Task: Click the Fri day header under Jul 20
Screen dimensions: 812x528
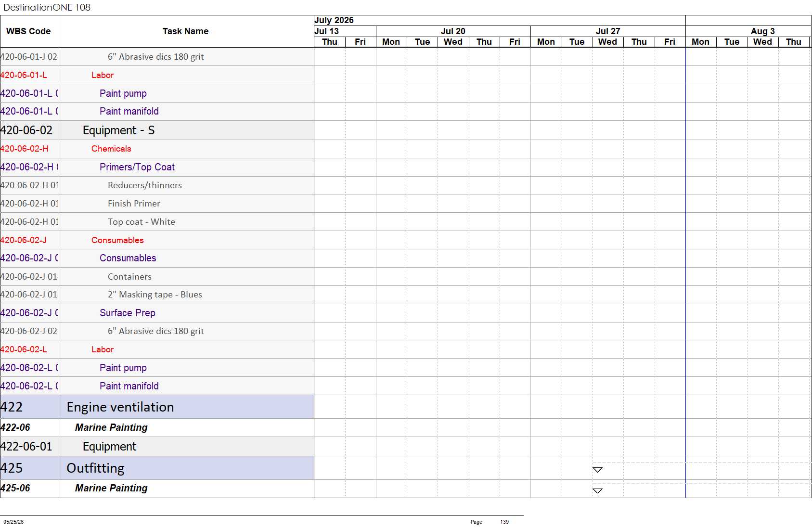Action: (x=515, y=42)
